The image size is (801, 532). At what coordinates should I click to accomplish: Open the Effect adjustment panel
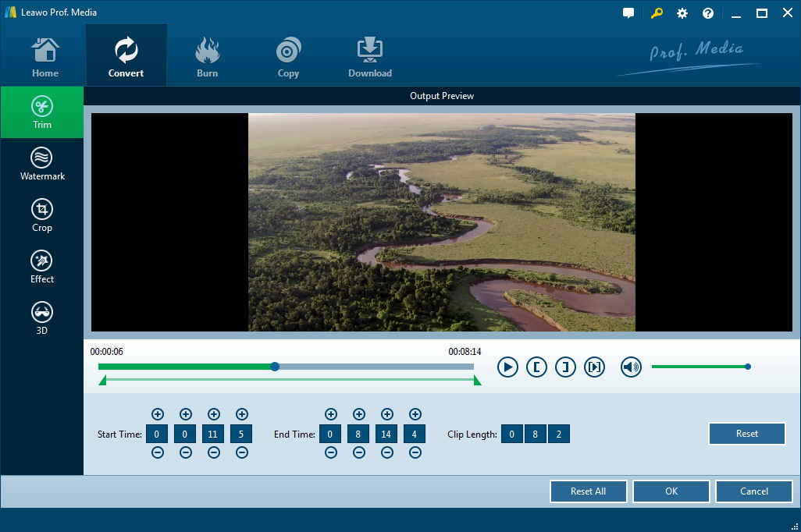click(42, 268)
